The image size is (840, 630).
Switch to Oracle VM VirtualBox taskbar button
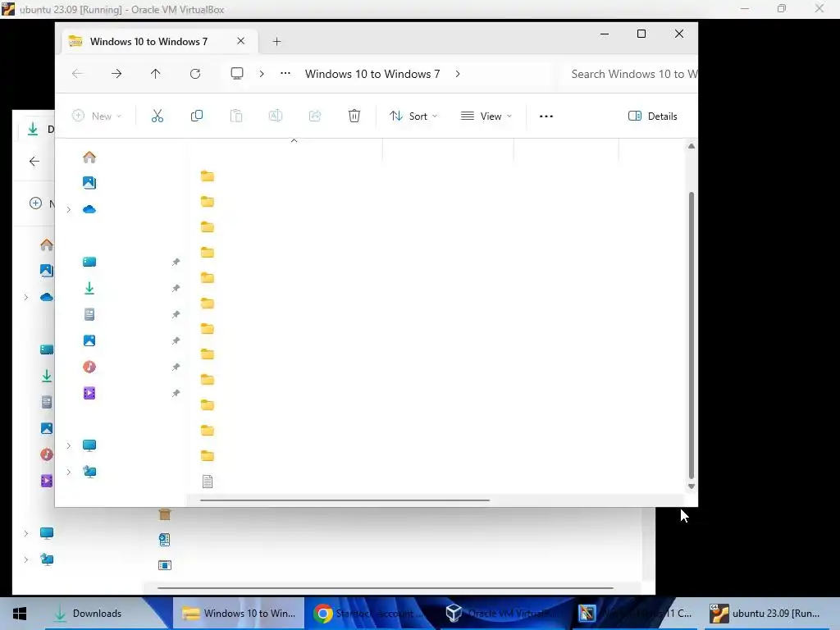[503, 614]
